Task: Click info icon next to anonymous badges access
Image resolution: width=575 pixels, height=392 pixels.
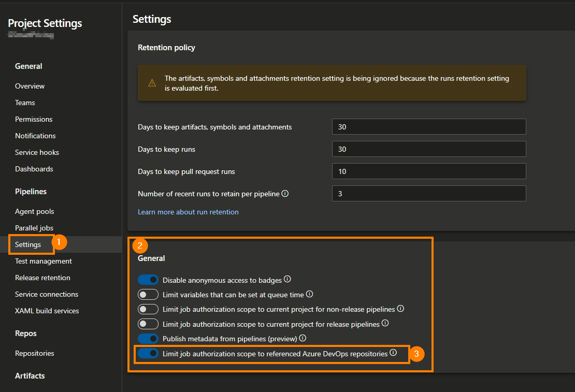Action: [x=287, y=279]
